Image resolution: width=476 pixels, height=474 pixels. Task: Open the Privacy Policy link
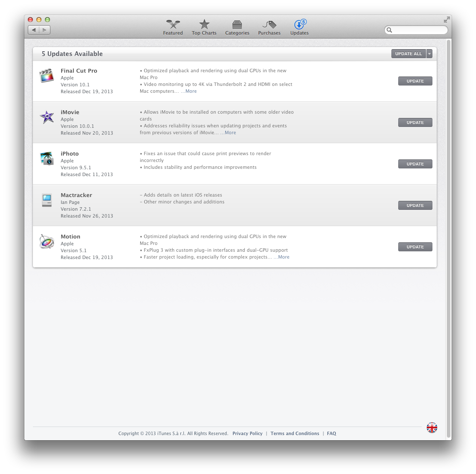pyautogui.click(x=247, y=433)
